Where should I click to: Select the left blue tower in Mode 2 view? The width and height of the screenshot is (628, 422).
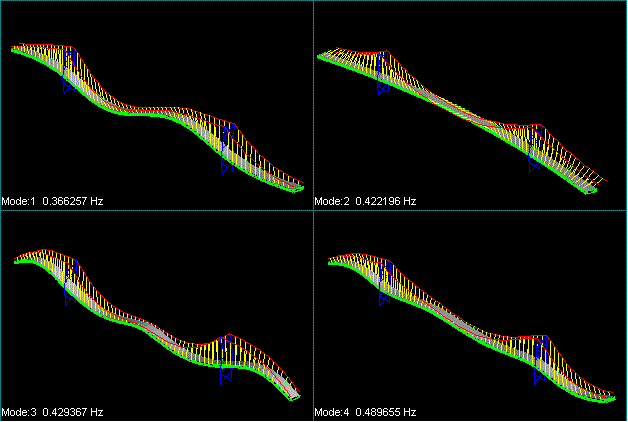(x=382, y=80)
